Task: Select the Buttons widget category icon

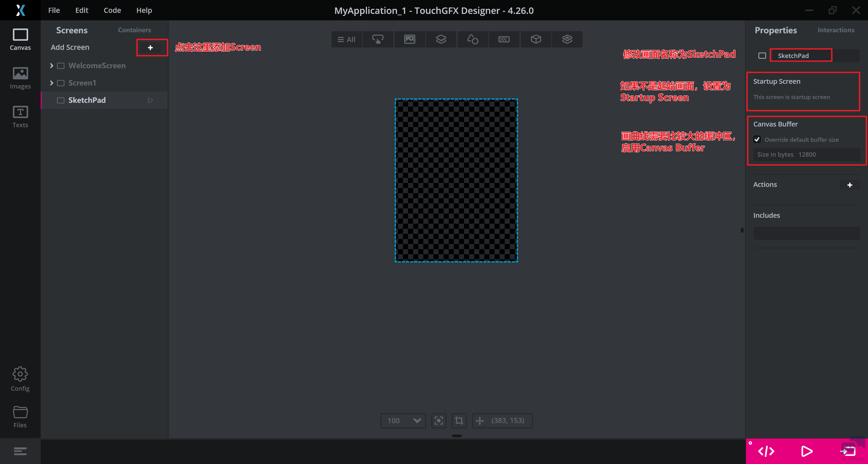Action: click(378, 39)
